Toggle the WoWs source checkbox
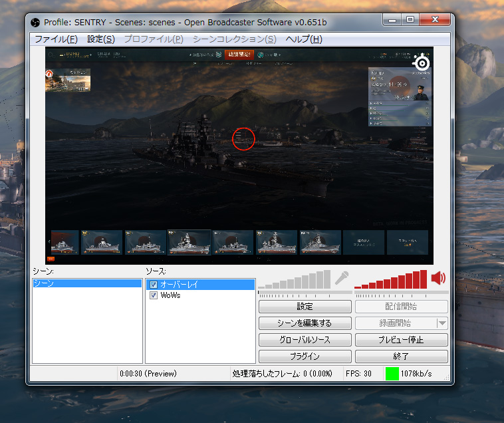 (154, 295)
